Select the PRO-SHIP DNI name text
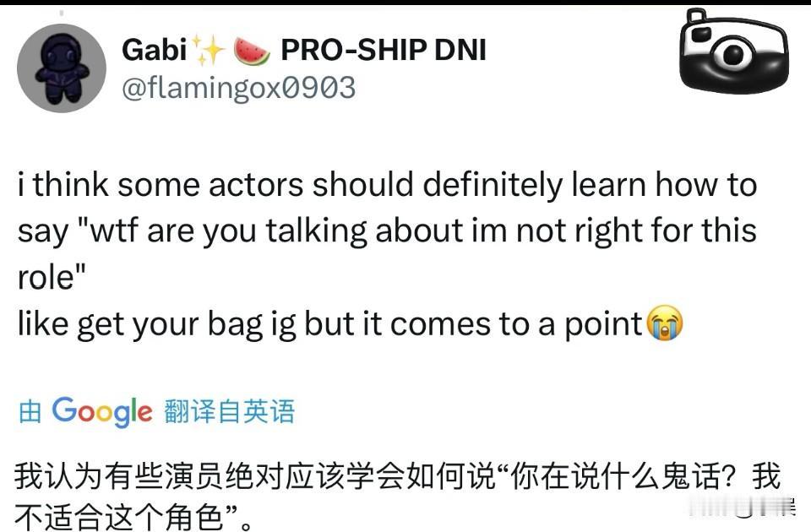Viewport: 811px width, 532px height. pyautogui.click(x=384, y=50)
